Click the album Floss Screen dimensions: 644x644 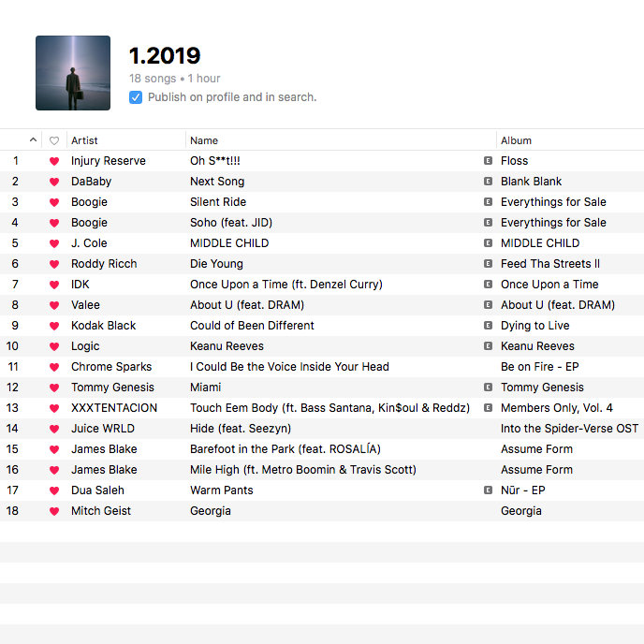click(x=514, y=161)
